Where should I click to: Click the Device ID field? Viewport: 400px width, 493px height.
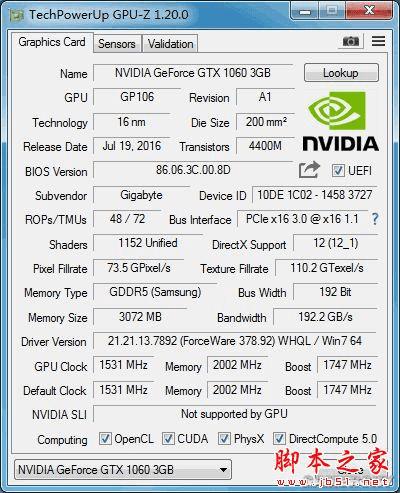(x=315, y=195)
